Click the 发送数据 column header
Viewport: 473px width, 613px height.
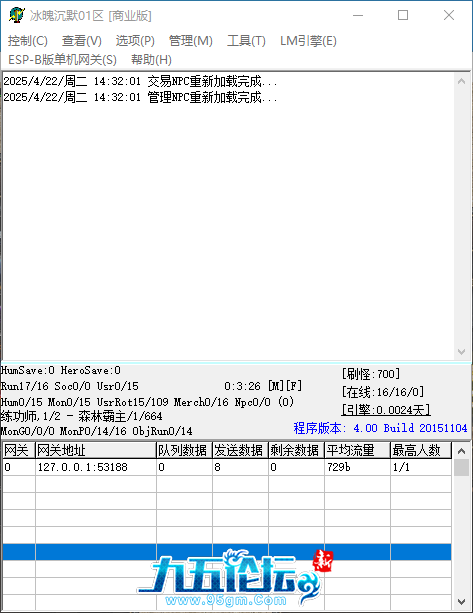(x=240, y=450)
